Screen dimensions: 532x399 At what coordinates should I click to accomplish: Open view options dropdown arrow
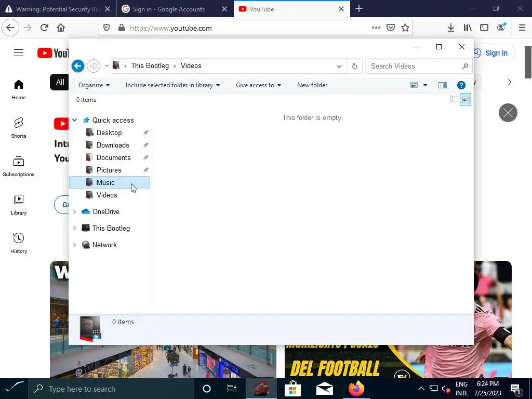click(425, 85)
